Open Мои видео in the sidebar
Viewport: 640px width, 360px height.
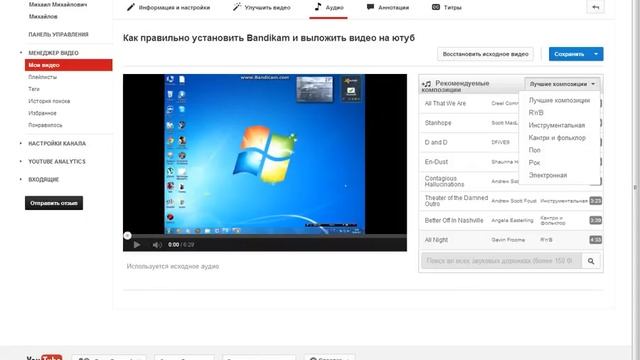69,65
